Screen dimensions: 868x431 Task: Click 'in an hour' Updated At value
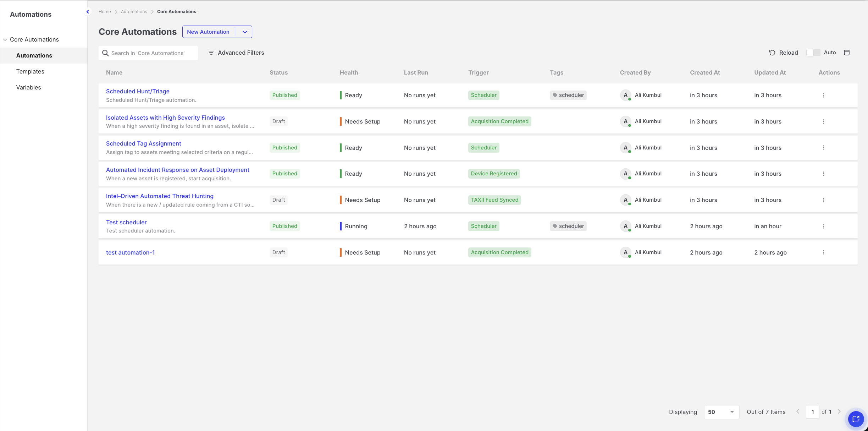[768, 226]
